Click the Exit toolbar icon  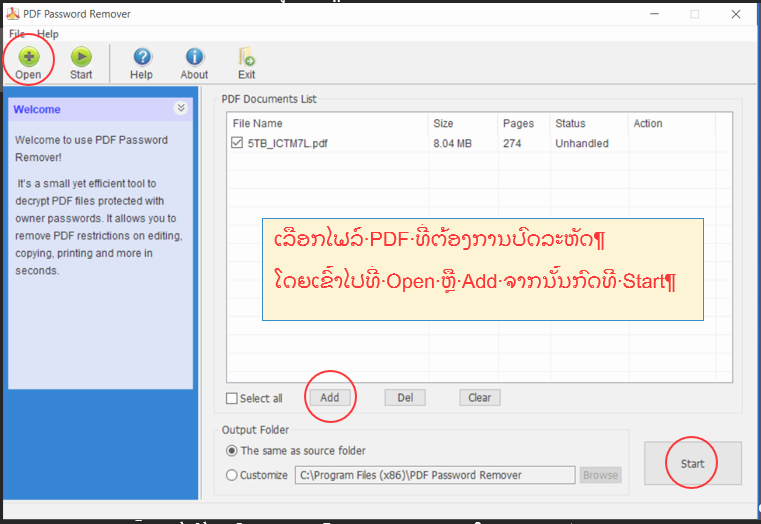pos(246,58)
